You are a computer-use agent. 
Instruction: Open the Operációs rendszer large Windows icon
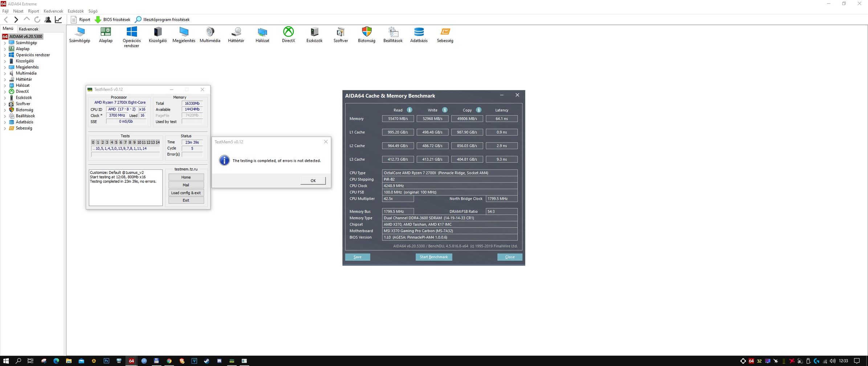[131, 37]
